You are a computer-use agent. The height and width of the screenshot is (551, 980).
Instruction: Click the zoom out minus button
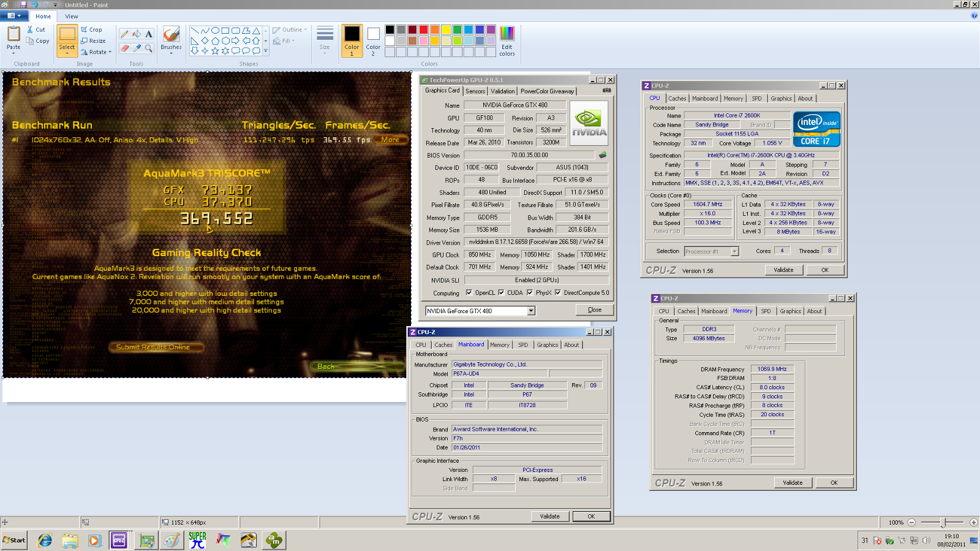[x=911, y=522]
